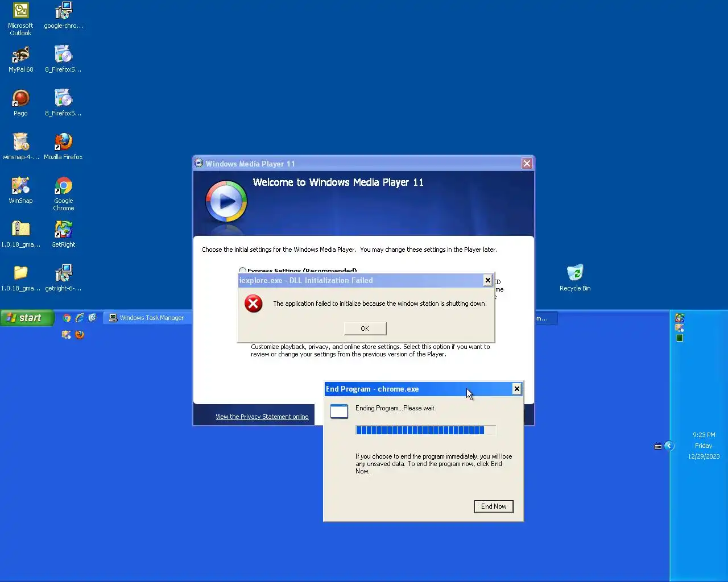Click the red error icon in the iexplore.exe dialog
Viewport: 728px width, 582px height.
tap(253, 304)
